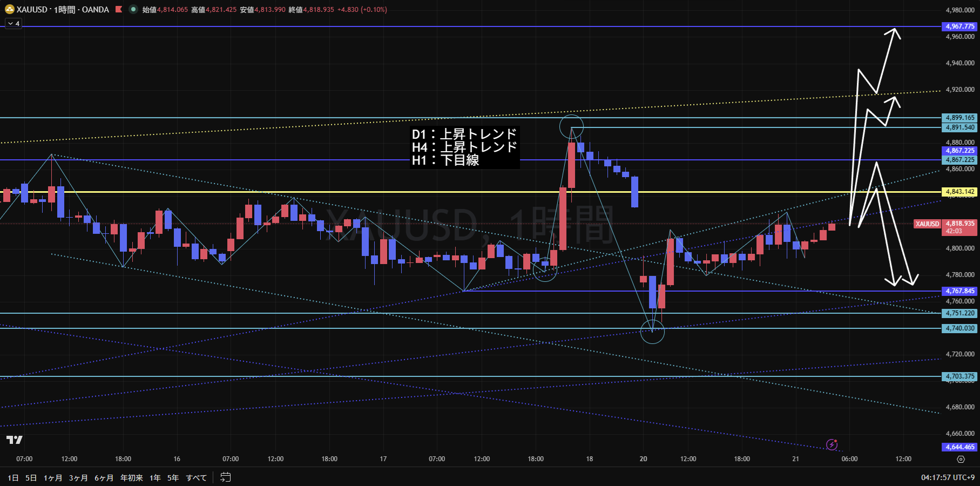Open the purple lightning event marker

tap(832, 445)
